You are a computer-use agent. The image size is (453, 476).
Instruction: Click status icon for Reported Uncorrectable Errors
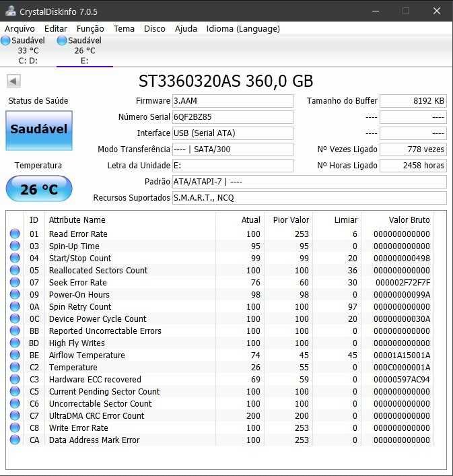tap(15, 331)
